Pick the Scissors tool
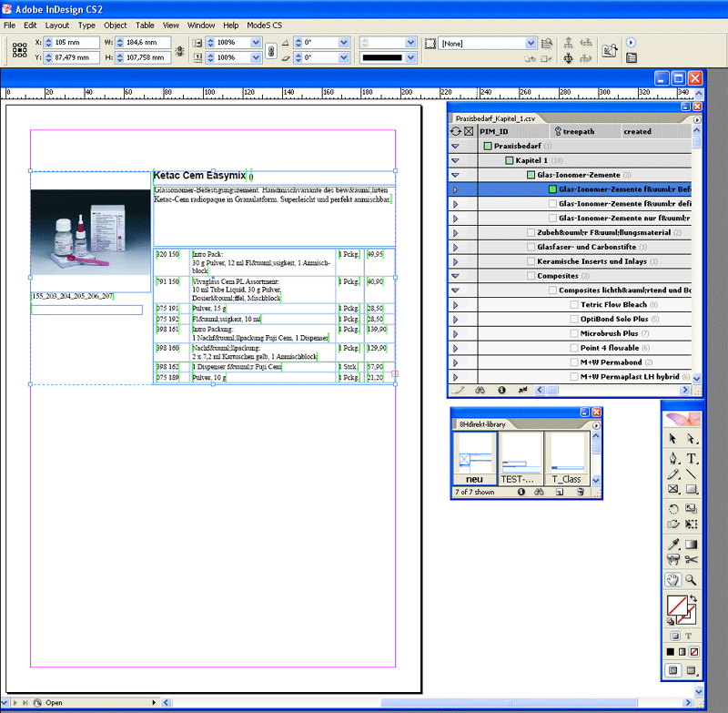Screen dimensions: 728x713 pyautogui.click(x=692, y=560)
